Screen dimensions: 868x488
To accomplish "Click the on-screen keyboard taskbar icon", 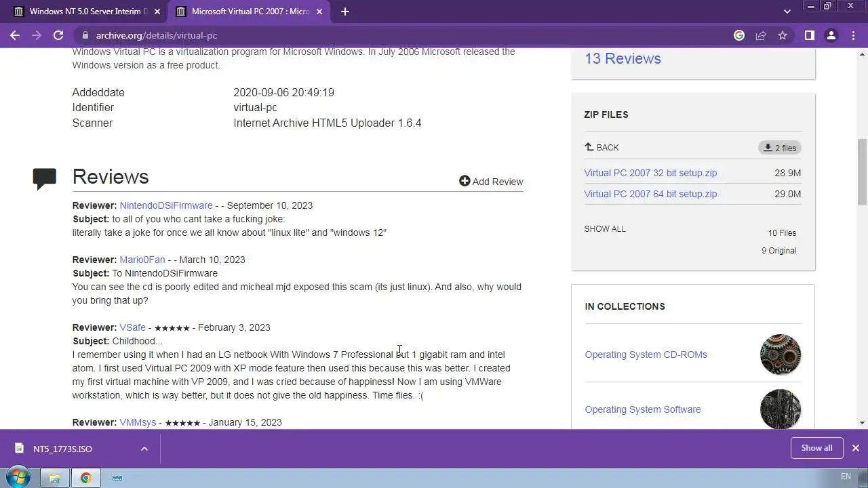I will pos(117,478).
